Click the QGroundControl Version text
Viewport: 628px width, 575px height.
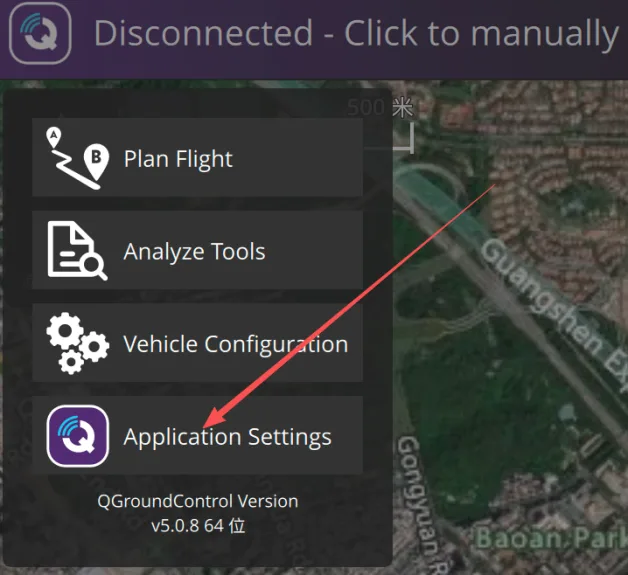(198, 501)
